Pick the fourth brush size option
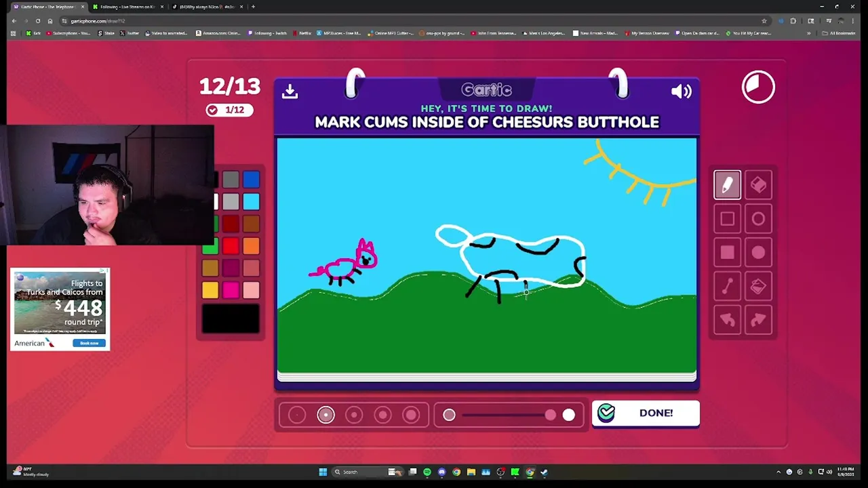The image size is (868, 488). click(x=382, y=415)
